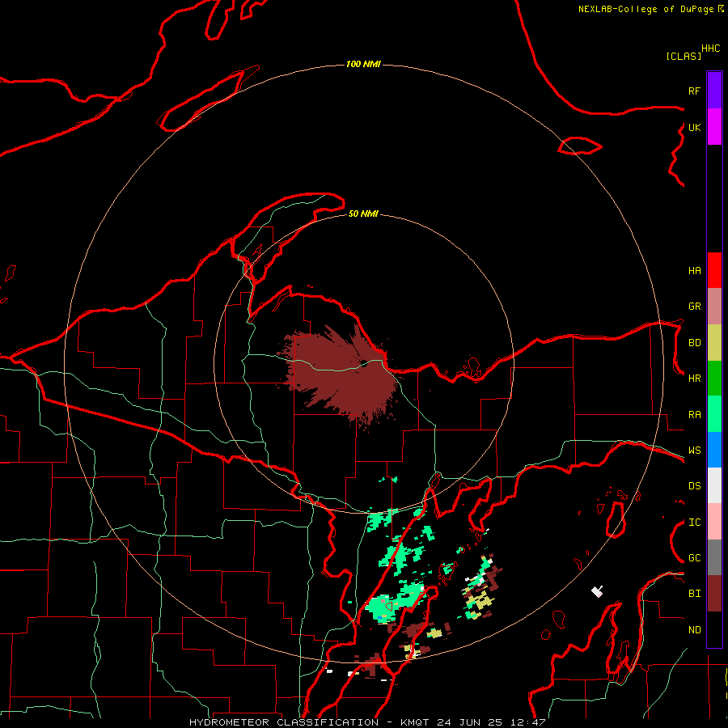Click the GC legend label
Image resolution: width=728 pixels, height=728 pixels.
(694, 558)
